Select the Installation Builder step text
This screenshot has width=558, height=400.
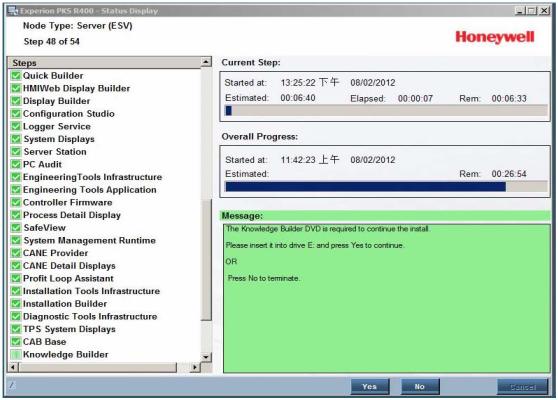(x=65, y=304)
